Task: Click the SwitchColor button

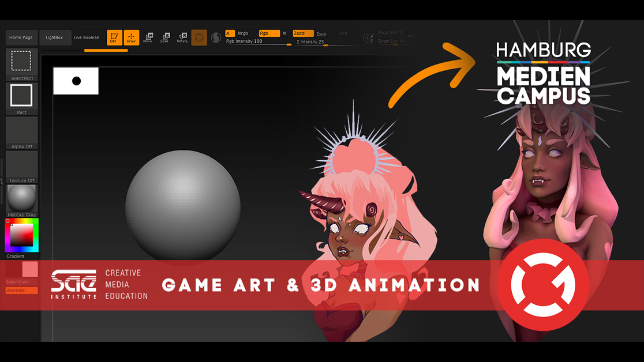Action: pyautogui.click(x=21, y=282)
